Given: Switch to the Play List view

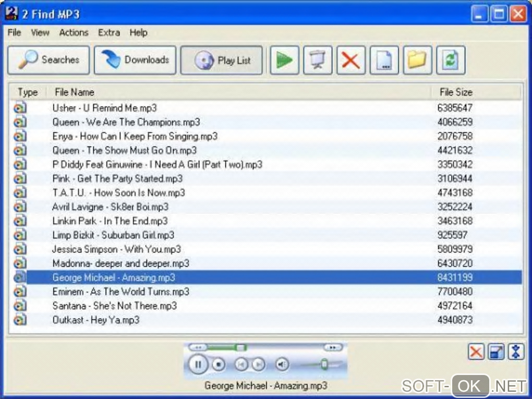Looking at the screenshot, I should [x=222, y=60].
